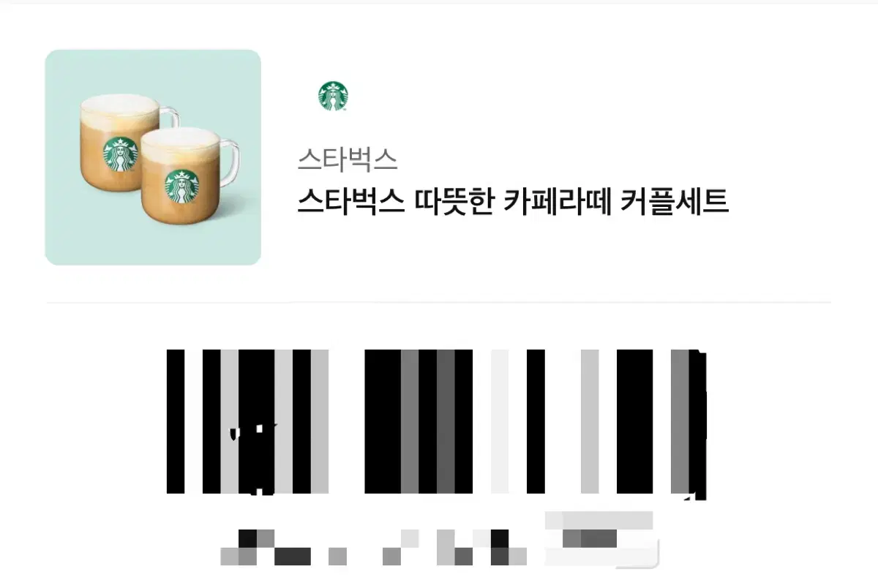Click the handle of the right mug
Viewport: 878px width, 588px height.
(x=228, y=167)
